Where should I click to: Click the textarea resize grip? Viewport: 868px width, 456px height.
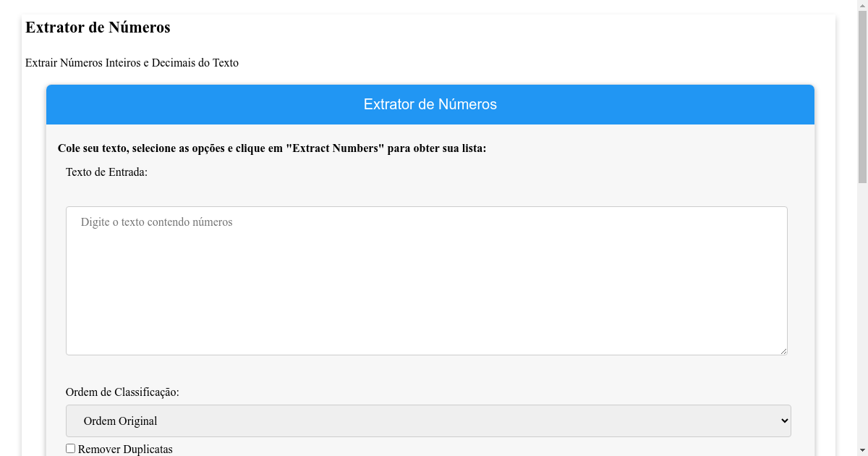click(x=784, y=351)
